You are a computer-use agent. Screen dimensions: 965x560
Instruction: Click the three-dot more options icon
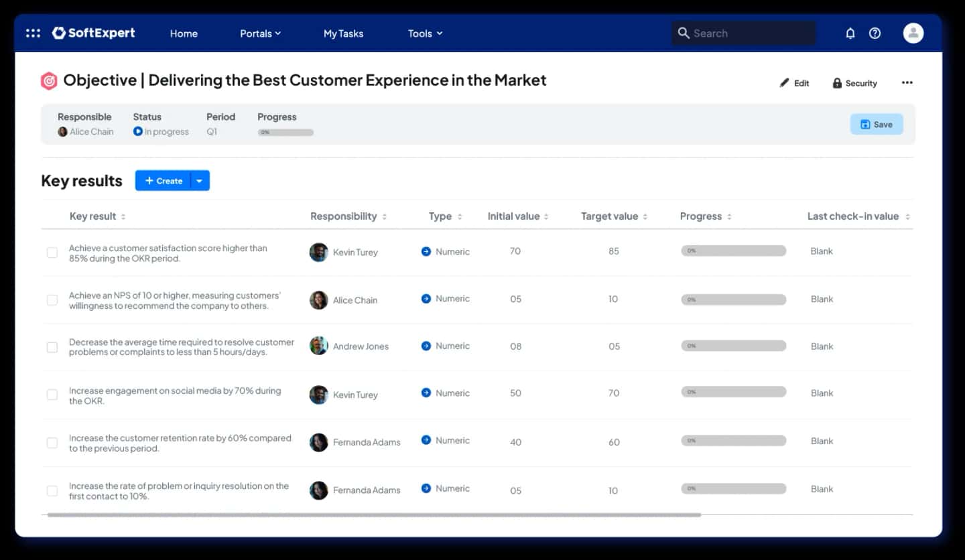click(x=907, y=82)
